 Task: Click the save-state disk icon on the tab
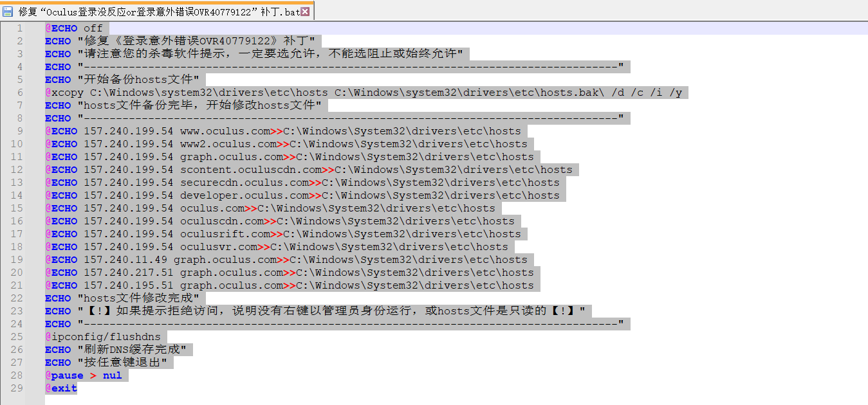pos(8,11)
